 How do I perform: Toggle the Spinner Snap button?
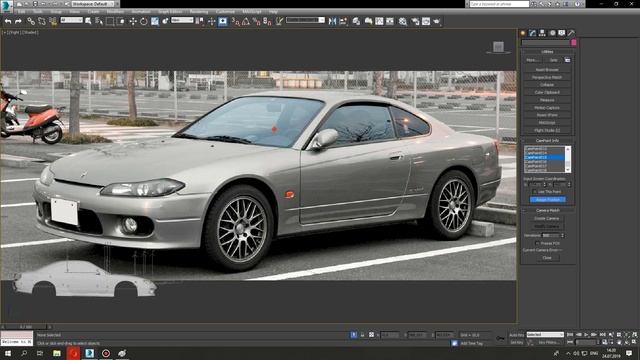point(267,21)
